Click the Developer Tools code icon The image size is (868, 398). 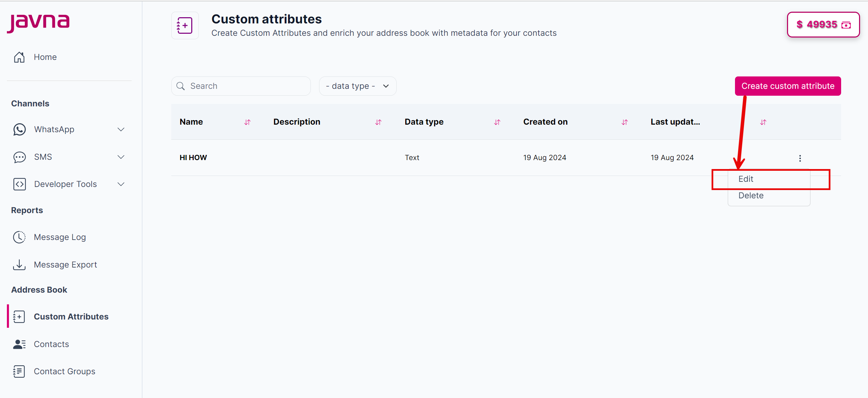[19, 184]
